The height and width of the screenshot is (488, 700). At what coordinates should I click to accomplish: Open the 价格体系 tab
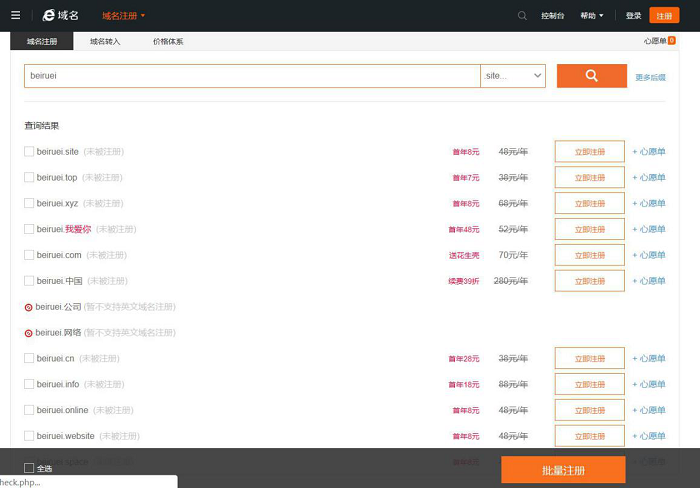click(x=168, y=41)
